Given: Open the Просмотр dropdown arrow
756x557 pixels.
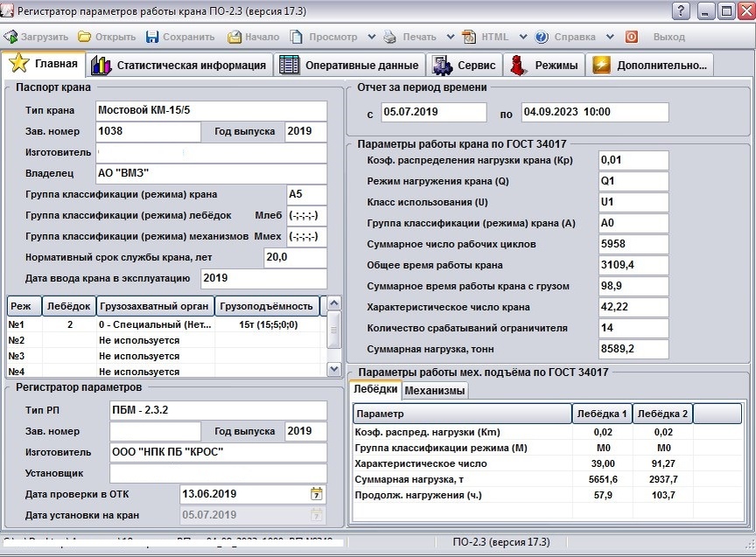Looking at the screenshot, I should pos(371,37).
